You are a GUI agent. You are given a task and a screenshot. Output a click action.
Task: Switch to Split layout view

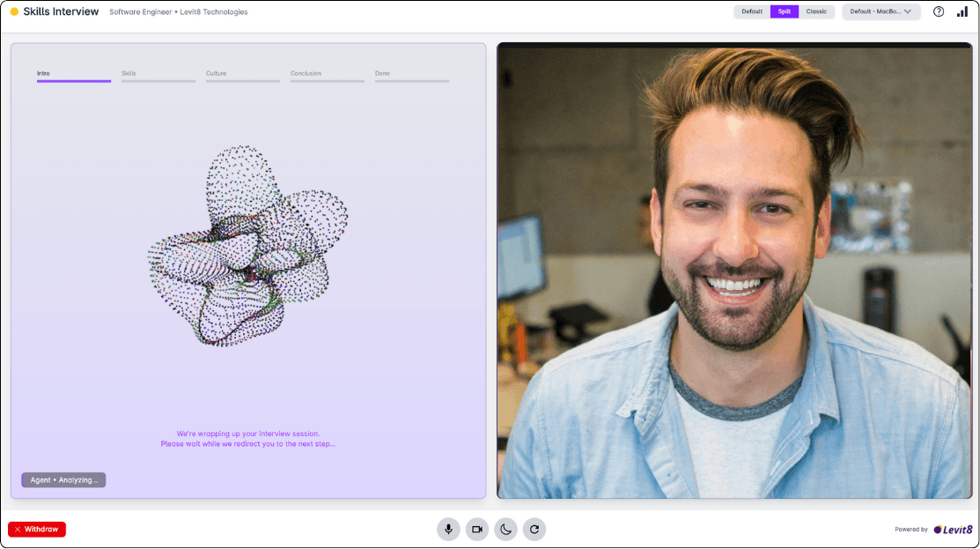click(x=784, y=11)
